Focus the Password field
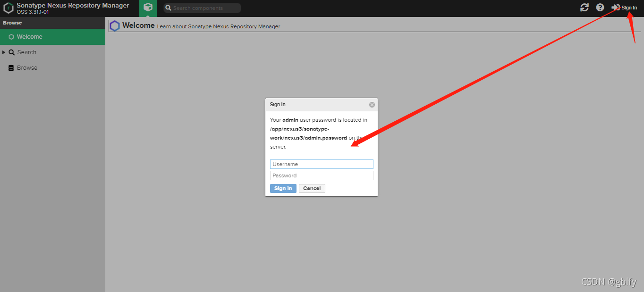 [x=322, y=175]
